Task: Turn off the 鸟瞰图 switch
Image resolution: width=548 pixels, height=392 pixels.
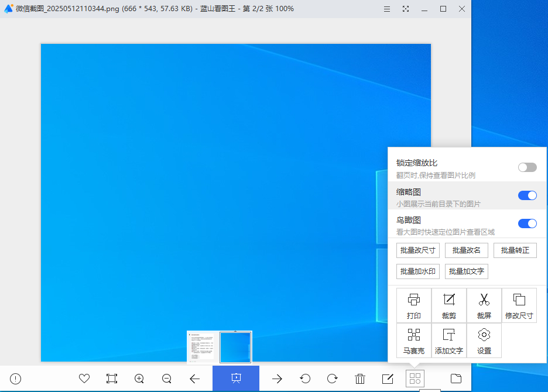Action: (x=528, y=223)
